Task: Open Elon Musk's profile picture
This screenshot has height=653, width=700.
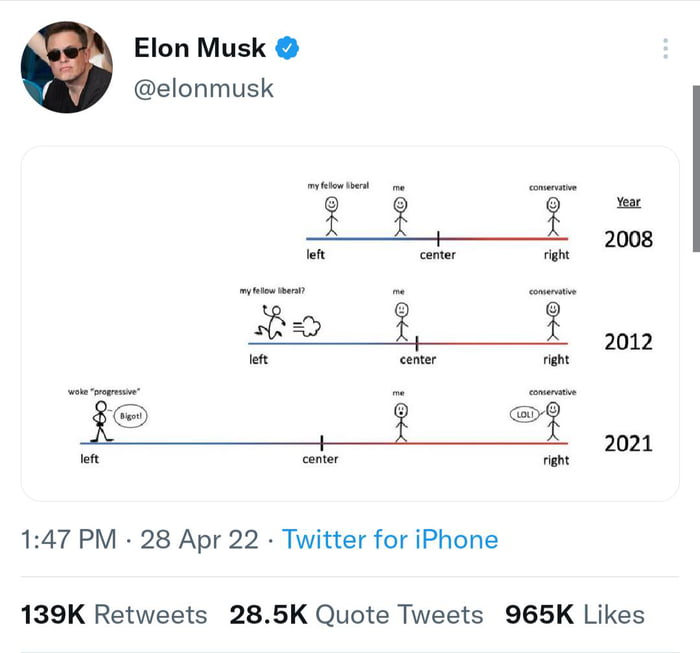Action: (66, 67)
